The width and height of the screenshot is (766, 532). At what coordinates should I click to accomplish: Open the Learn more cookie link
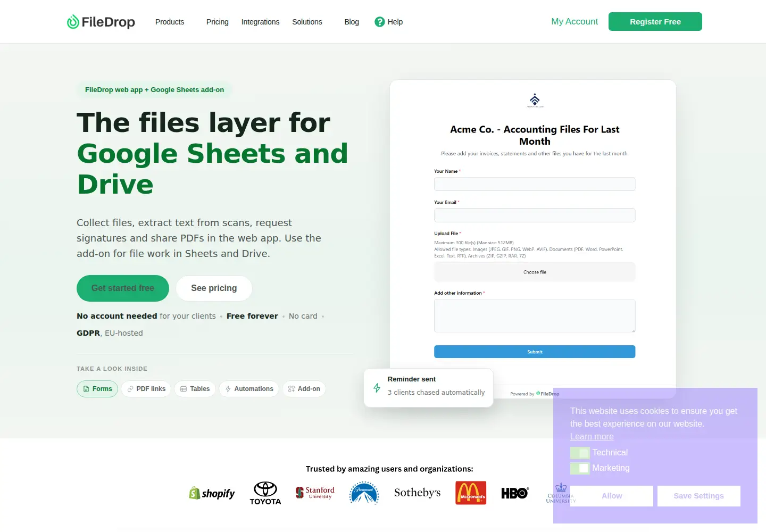[x=592, y=437]
